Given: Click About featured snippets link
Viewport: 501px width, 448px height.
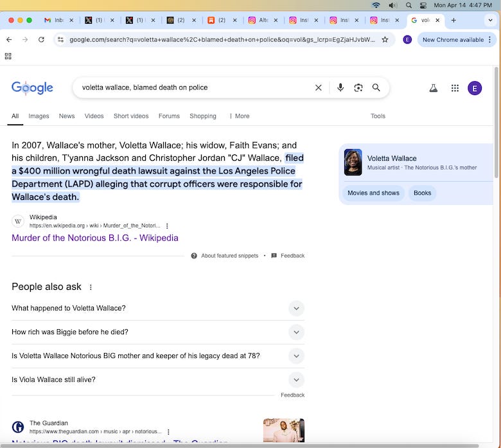Looking at the screenshot, I should (x=229, y=256).
